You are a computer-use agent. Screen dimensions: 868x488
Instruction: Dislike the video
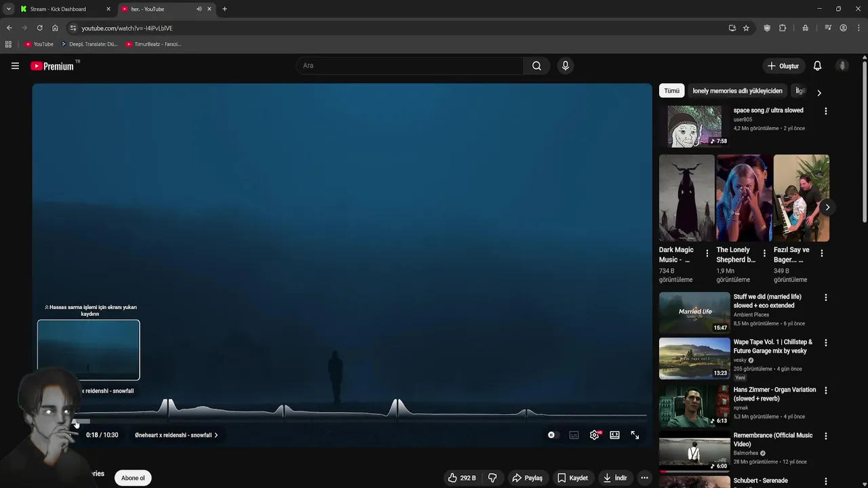[492, 478]
